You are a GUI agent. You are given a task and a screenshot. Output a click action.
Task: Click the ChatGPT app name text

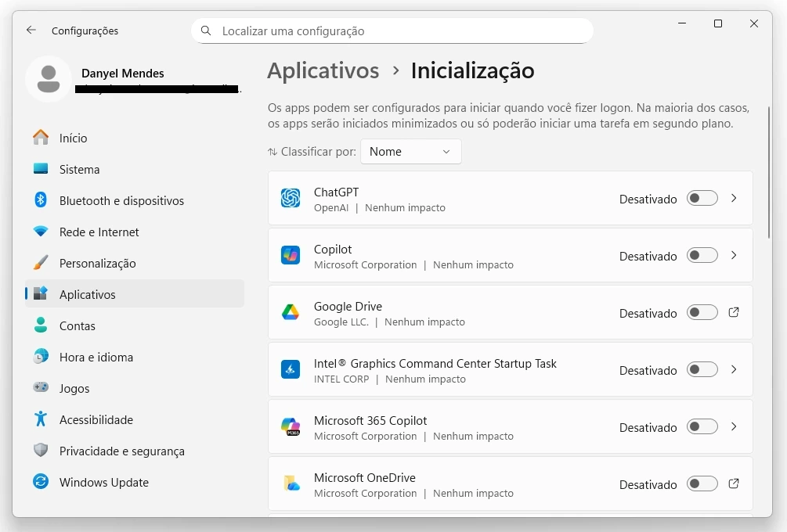click(336, 192)
